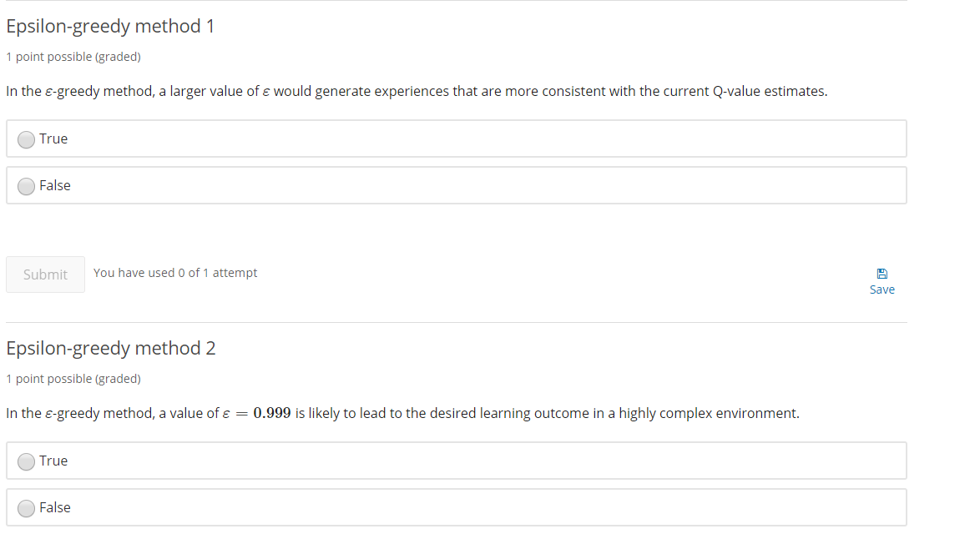This screenshot has width=980, height=549.
Task: Select the True radio button for Epsilon-greedy method 1
Action: pyautogui.click(x=26, y=139)
